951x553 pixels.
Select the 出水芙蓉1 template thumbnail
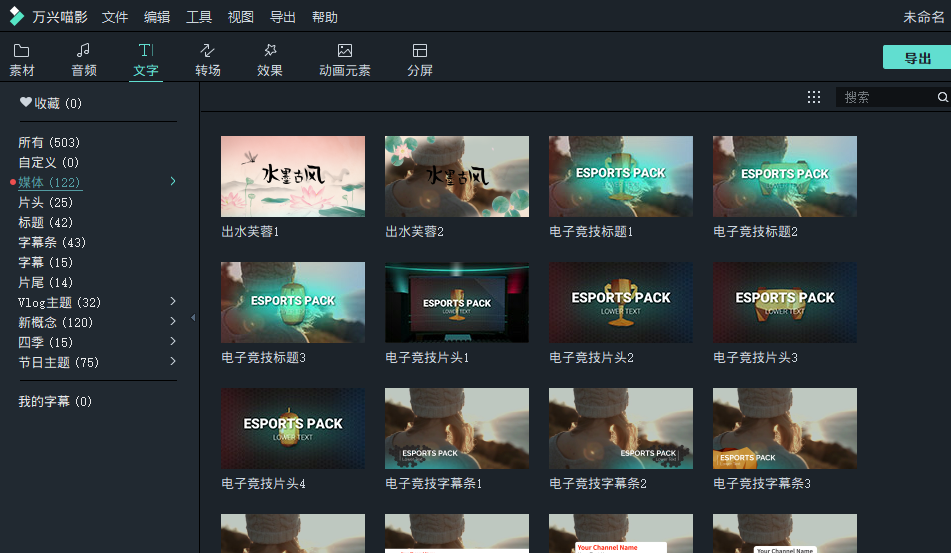293,176
